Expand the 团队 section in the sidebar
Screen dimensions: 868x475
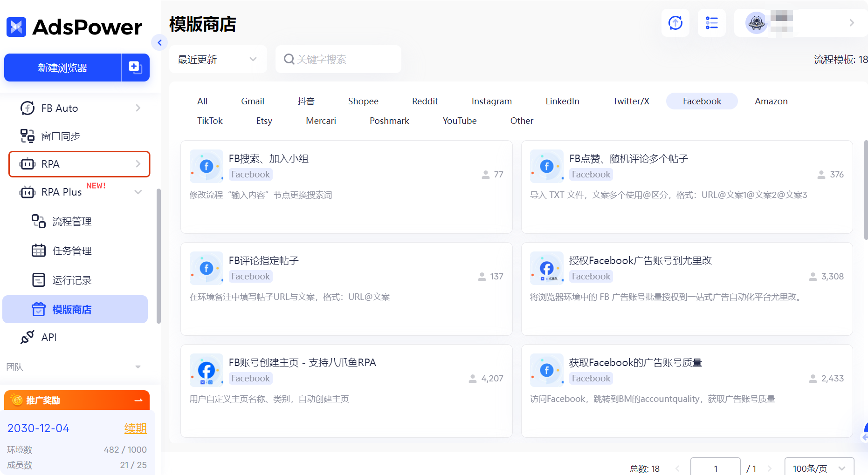tap(137, 367)
